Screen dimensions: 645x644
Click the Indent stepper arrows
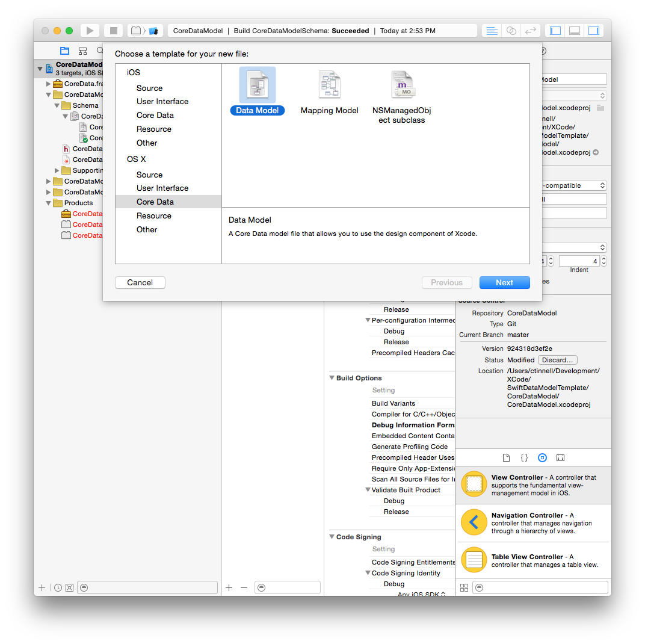[x=603, y=261]
